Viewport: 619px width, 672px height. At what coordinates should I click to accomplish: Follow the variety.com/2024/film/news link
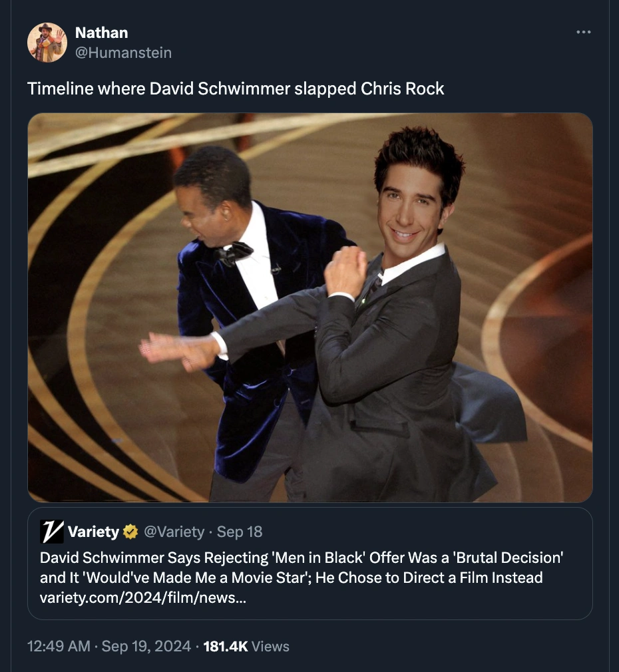(x=144, y=597)
